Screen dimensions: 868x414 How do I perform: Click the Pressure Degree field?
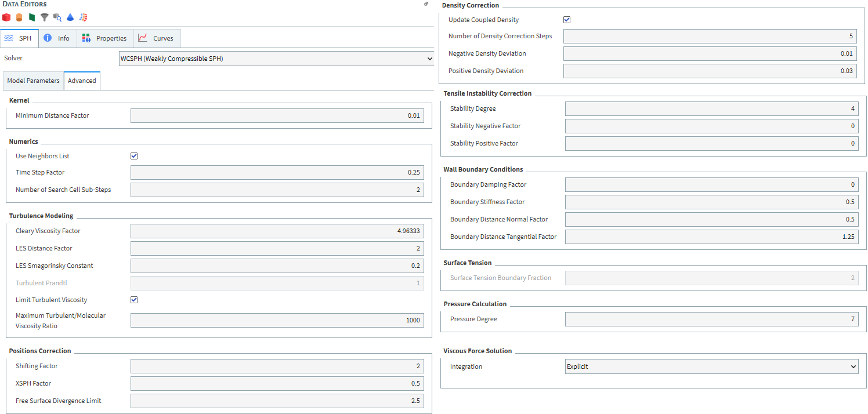click(x=711, y=319)
